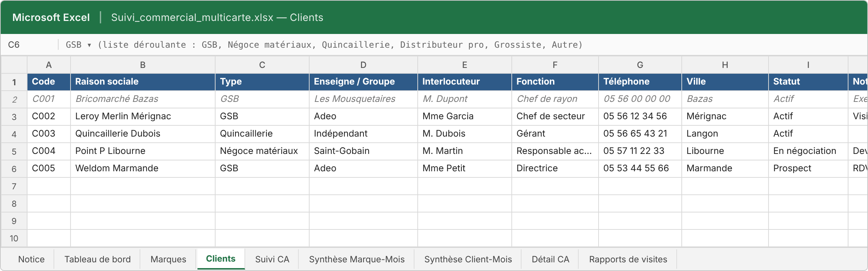Click the C6 name box

click(x=30, y=45)
